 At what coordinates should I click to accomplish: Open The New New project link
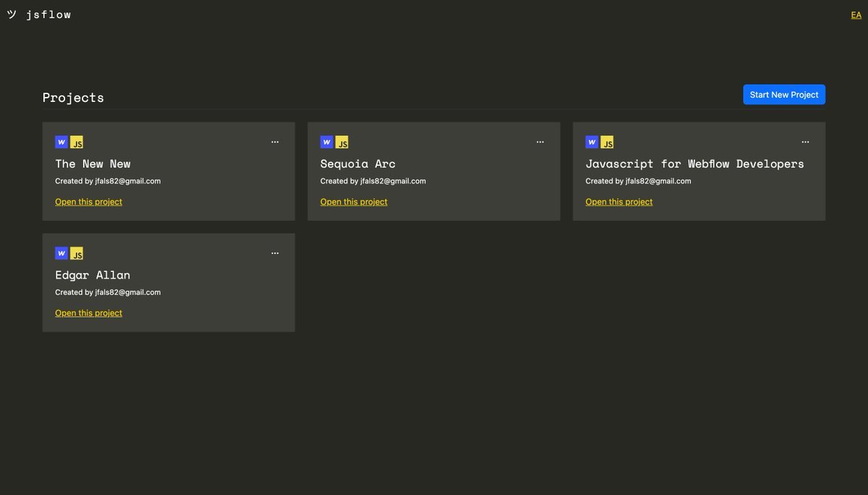click(88, 202)
